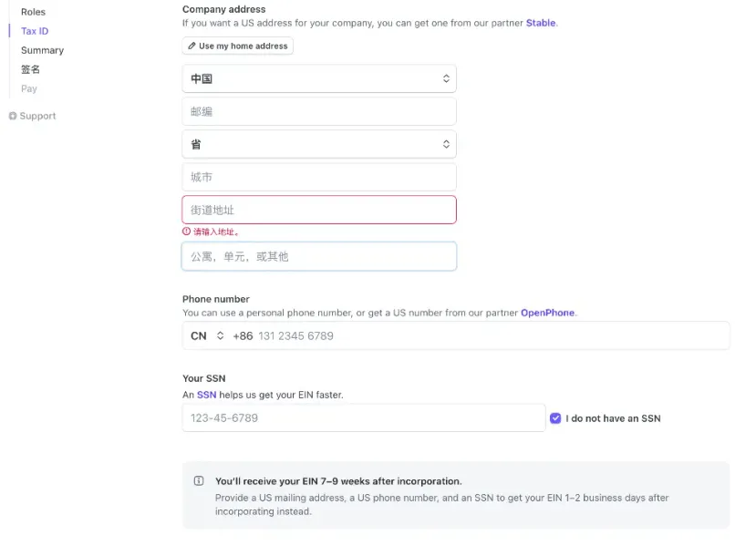Click the pencil icon on Use my home address
This screenshot has height=556, width=756.
(192, 46)
